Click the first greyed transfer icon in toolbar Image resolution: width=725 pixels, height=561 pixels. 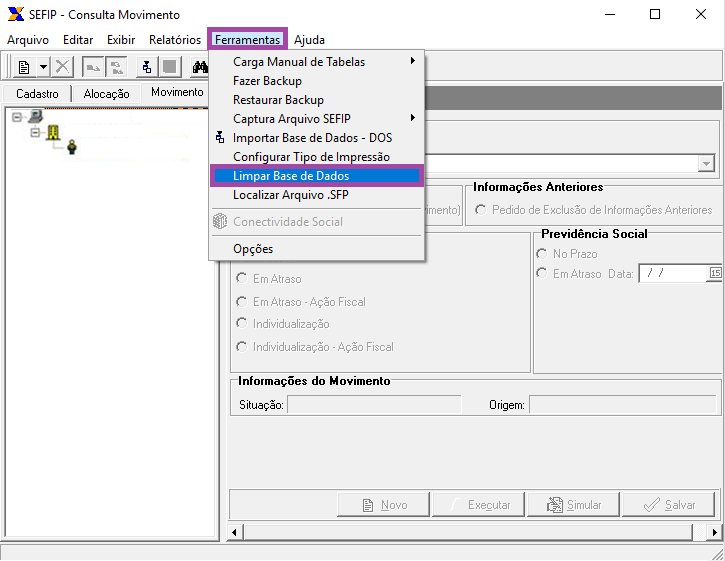point(92,67)
